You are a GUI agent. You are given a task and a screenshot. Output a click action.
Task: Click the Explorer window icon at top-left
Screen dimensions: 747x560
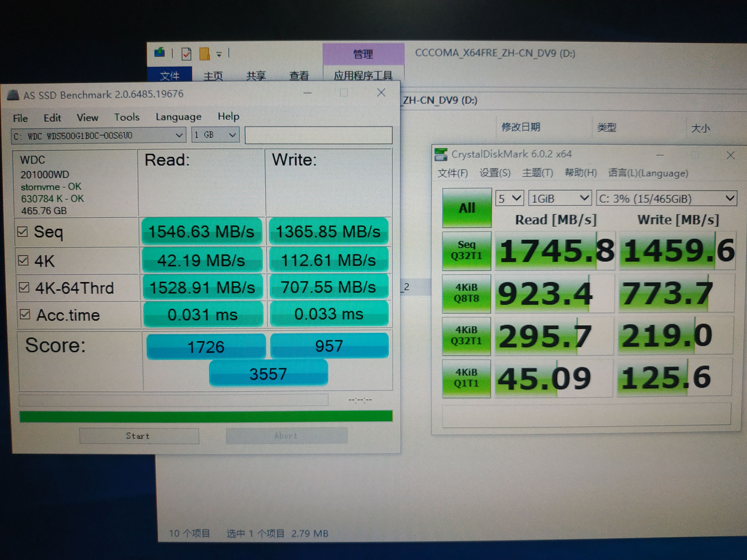coord(159,53)
